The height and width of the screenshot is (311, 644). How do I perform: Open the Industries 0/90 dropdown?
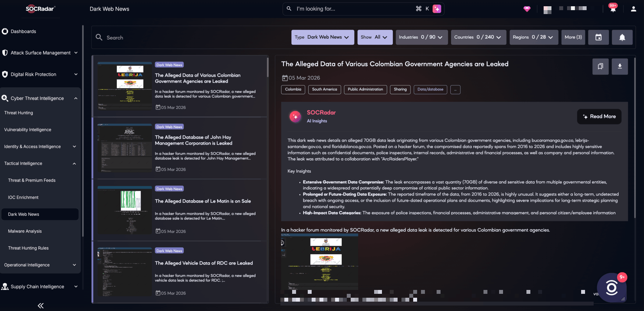click(421, 37)
